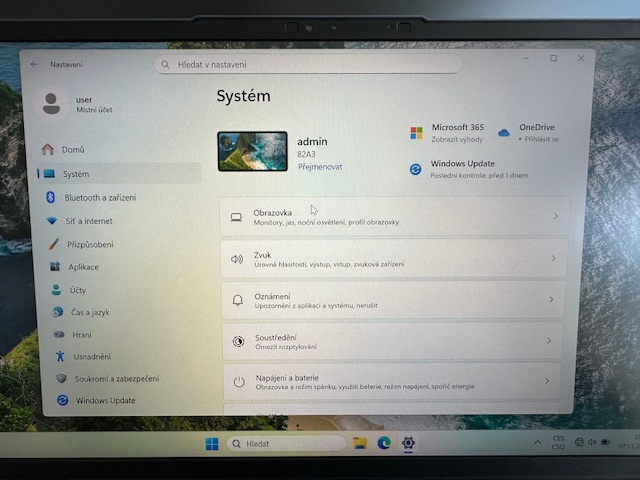Click the CES CSQ keyboard language indicator
This screenshot has height=480, width=640.
(x=558, y=442)
